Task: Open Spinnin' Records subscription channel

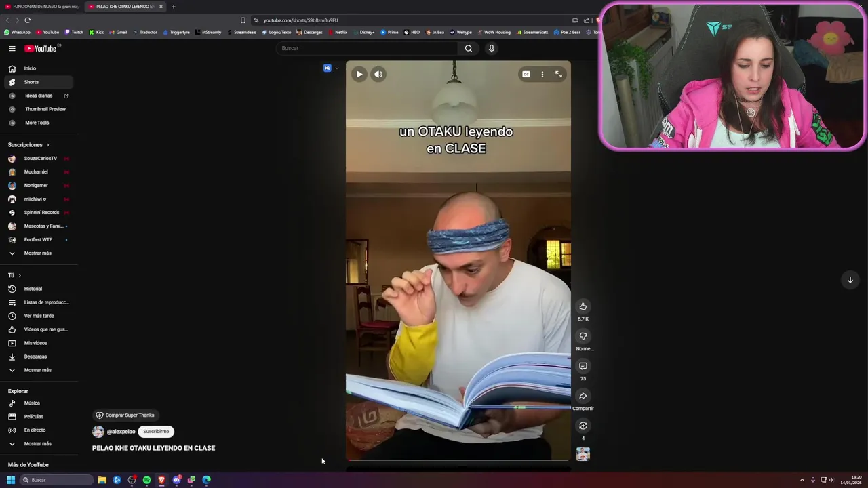Action: tap(38, 213)
